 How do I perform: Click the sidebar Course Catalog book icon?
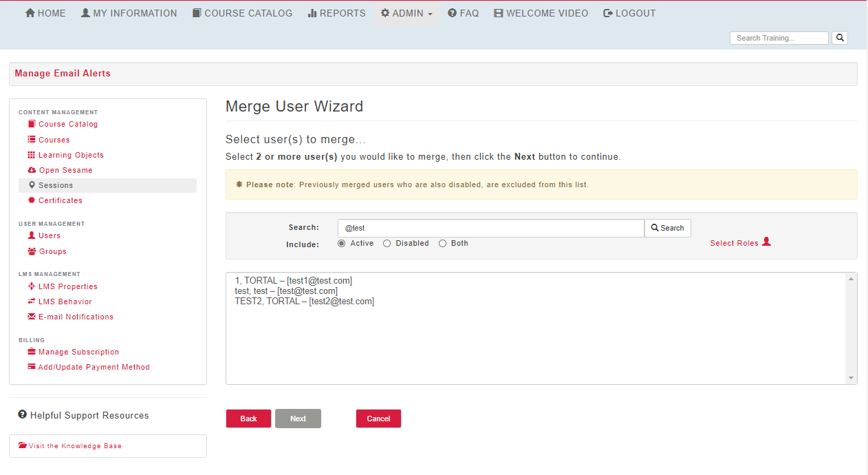click(32, 124)
